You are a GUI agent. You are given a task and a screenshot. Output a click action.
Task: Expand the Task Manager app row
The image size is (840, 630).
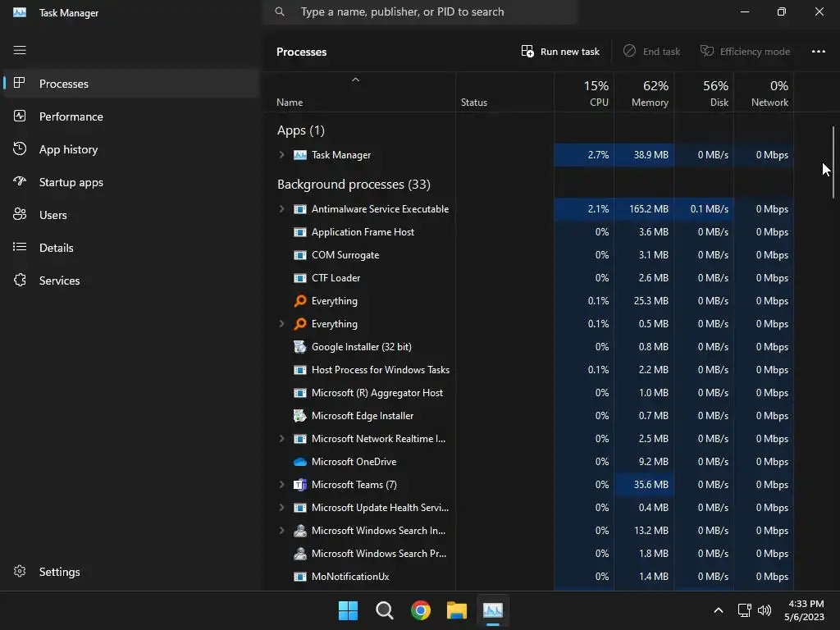[282, 155]
